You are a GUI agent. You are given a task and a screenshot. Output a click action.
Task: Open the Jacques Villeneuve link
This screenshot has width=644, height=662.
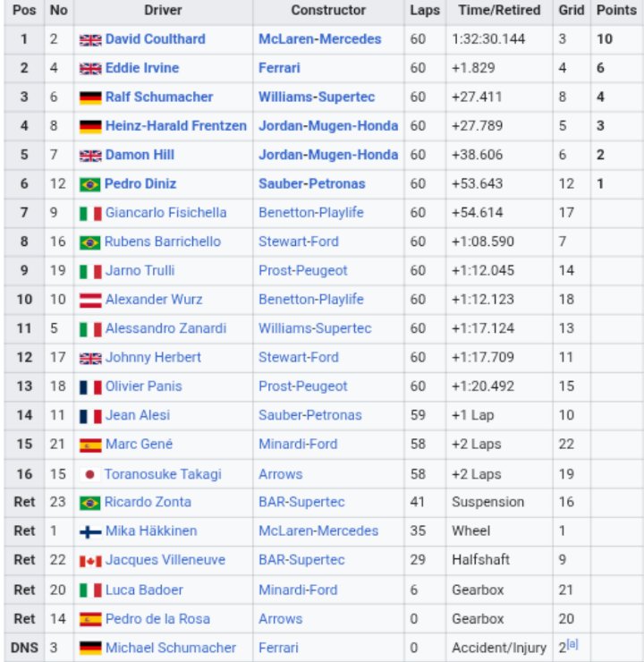pos(165,560)
